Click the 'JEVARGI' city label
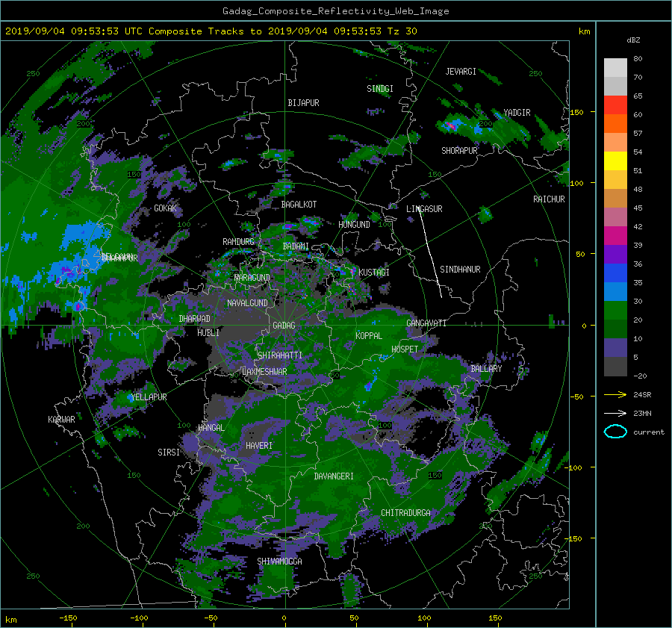 pyautogui.click(x=461, y=72)
